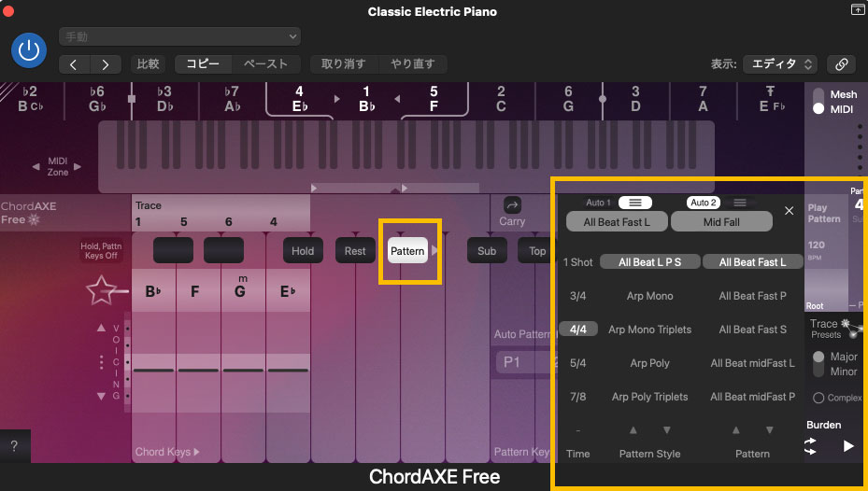
Task: Expand the Chord Keys arrow
Action: [196, 453]
